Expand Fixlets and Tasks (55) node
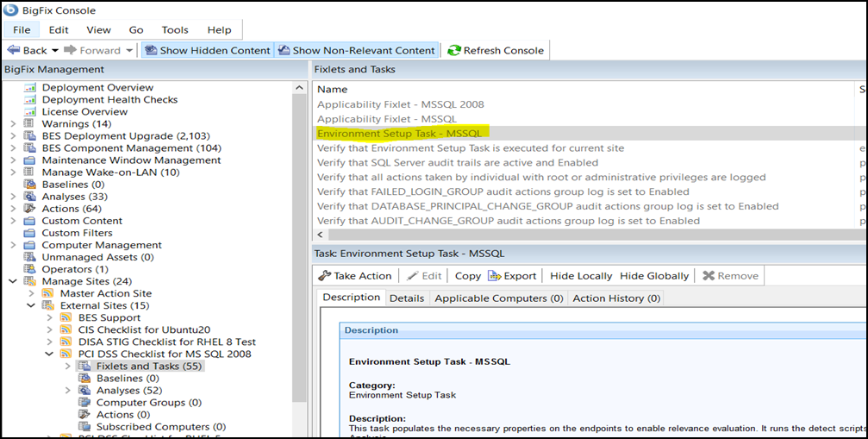 [x=67, y=366]
